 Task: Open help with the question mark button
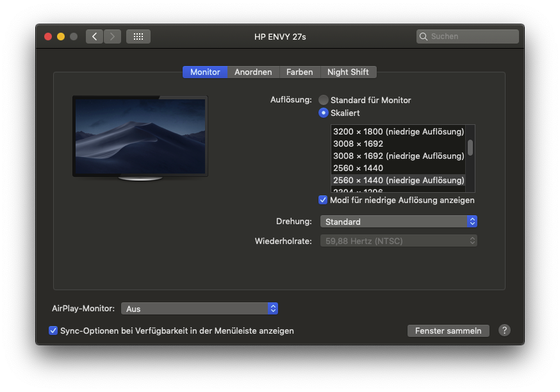(504, 331)
